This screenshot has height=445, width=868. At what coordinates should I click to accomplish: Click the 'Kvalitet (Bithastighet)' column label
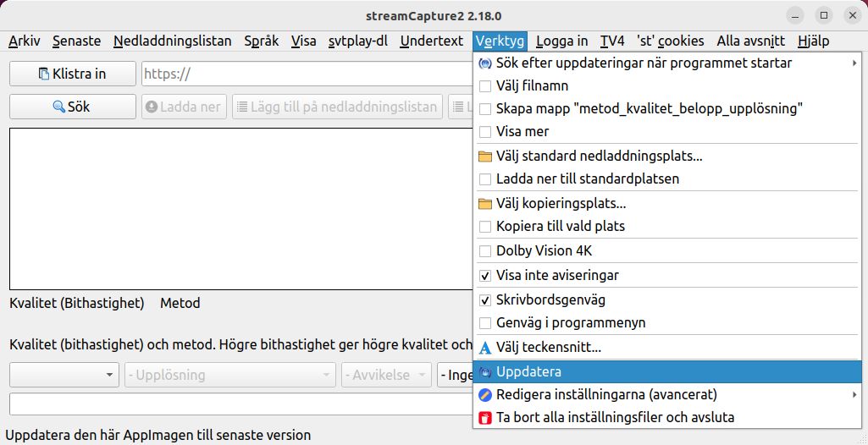coord(77,303)
